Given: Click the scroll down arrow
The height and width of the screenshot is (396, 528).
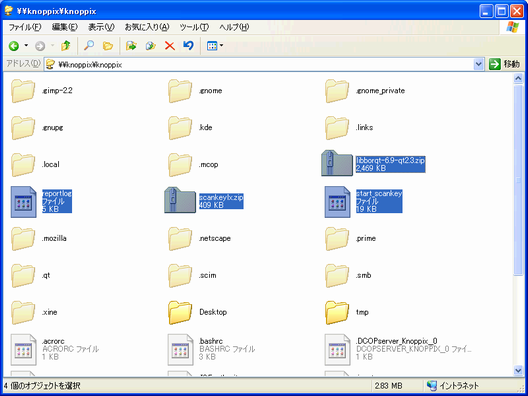Looking at the screenshot, I should (x=518, y=371).
